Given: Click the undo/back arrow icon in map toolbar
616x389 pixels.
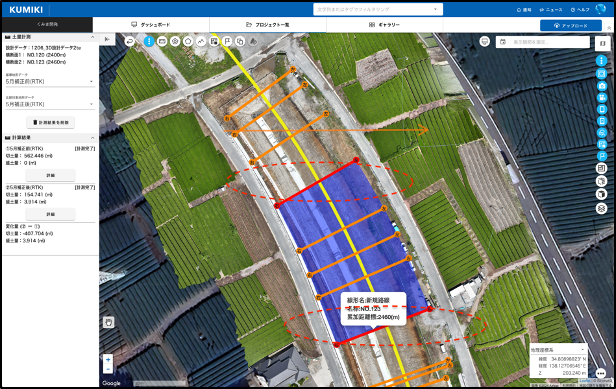Looking at the screenshot, I should (x=130, y=41).
